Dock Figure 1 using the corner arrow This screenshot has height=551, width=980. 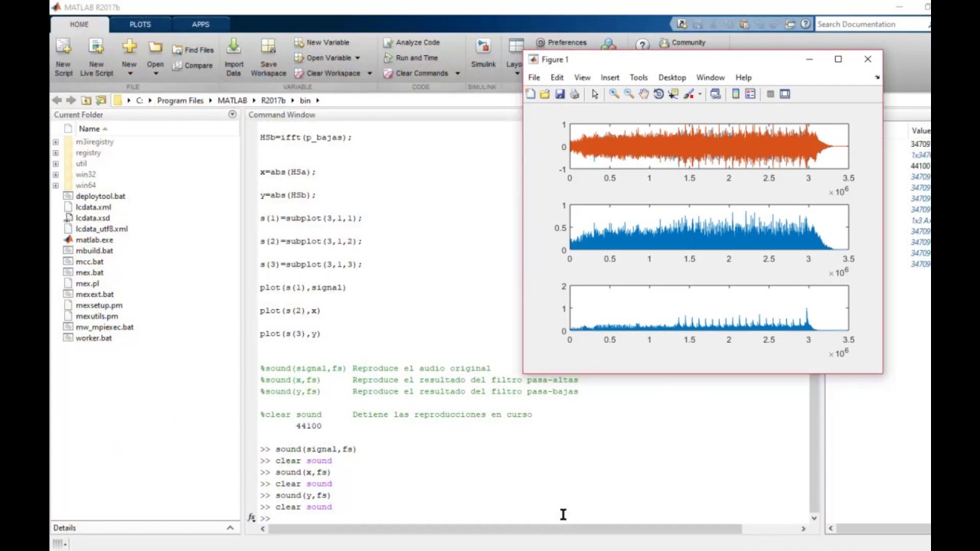(877, 77)
